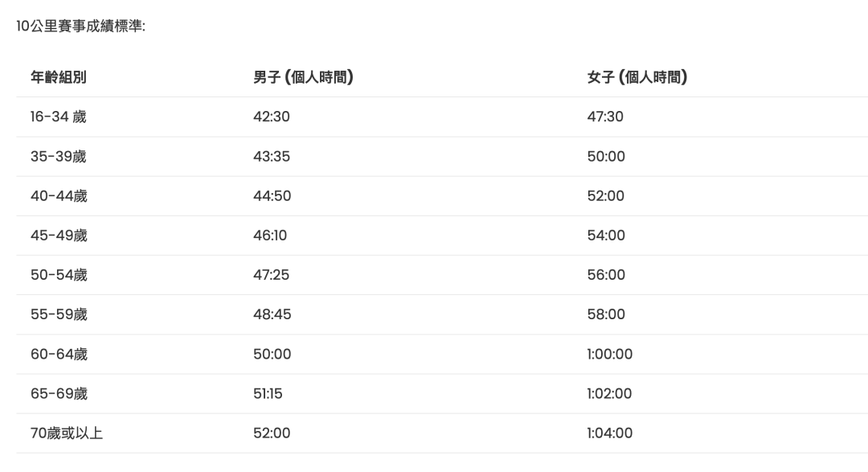Click the men's time 47:25
The image size is (868, 472).
point(272,275)
